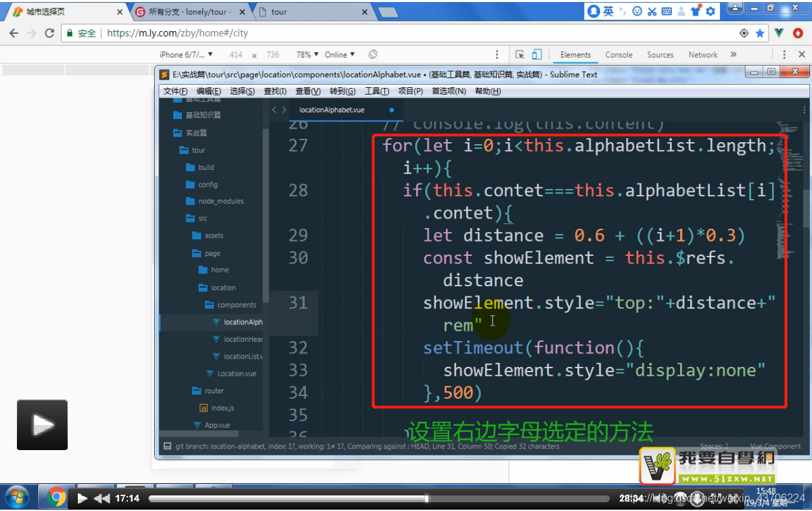Show more DevTools tabs chevron
Image resolution: width=812 pixels, height=511 pixels.
point(733,55)
